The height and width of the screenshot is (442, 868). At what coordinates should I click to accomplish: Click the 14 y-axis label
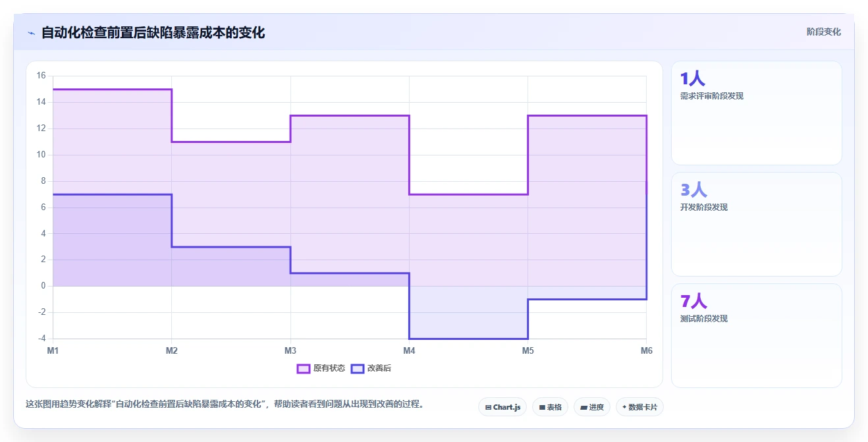[x=41, y=102]
